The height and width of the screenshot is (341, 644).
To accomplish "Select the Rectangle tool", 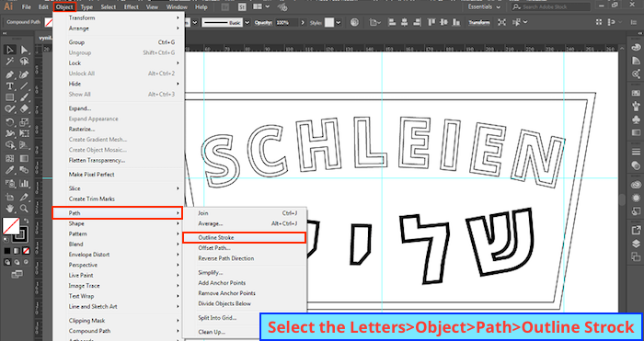I will 10,97.
